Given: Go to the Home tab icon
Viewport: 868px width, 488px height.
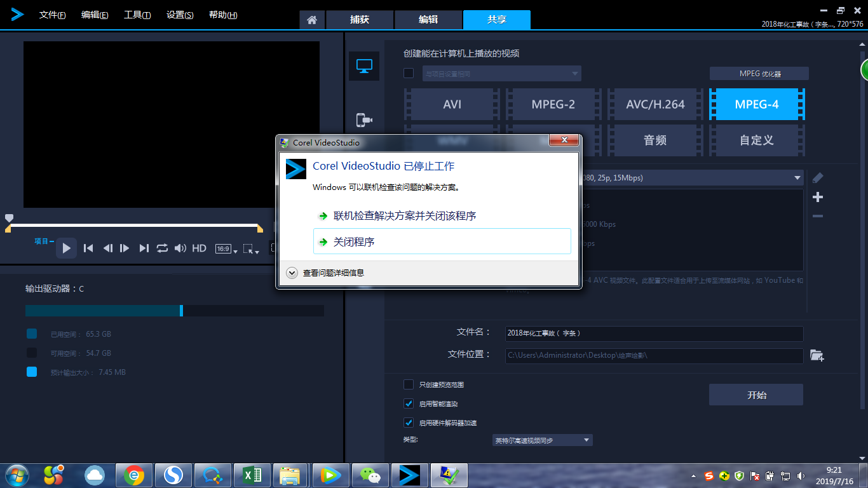Looking at the screenshot, I should coord(311,20).
